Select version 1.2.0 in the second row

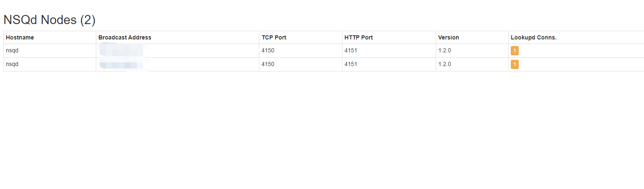point(444,64)
